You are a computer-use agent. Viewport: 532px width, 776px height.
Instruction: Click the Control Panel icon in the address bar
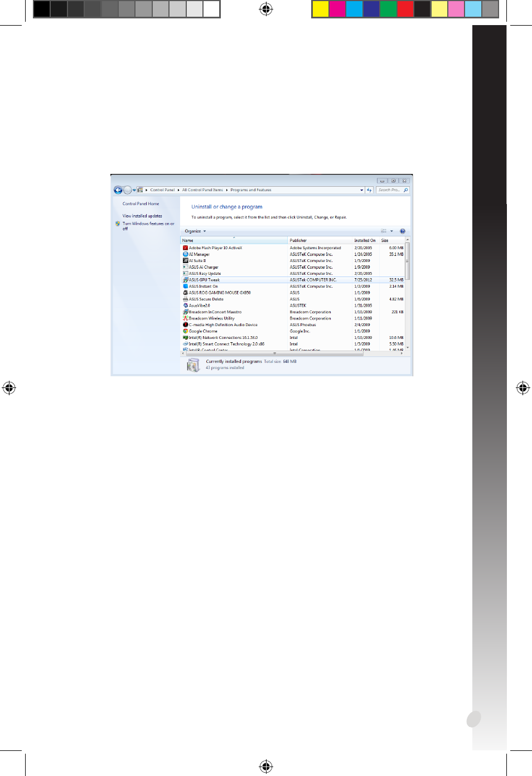tap(141, 190)
